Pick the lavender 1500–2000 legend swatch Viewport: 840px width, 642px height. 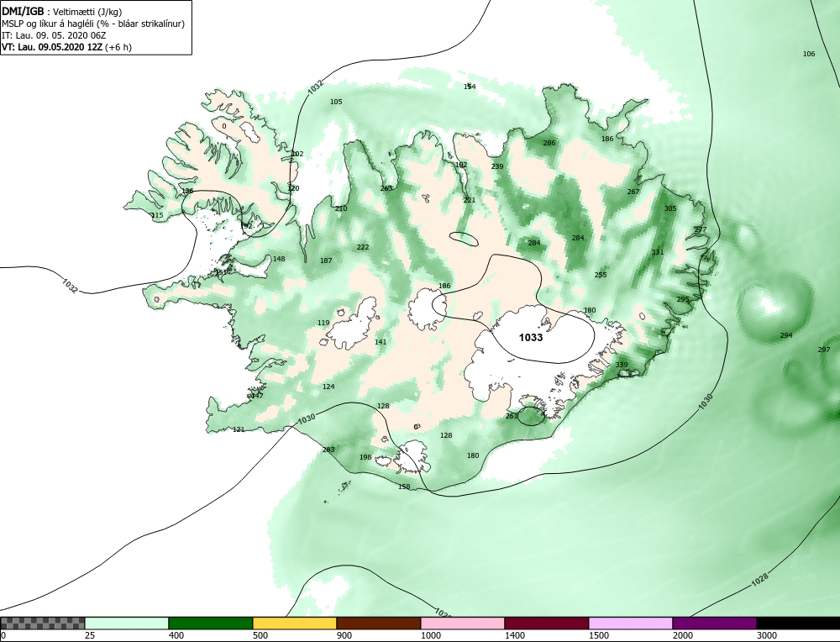tap(631, 623)
